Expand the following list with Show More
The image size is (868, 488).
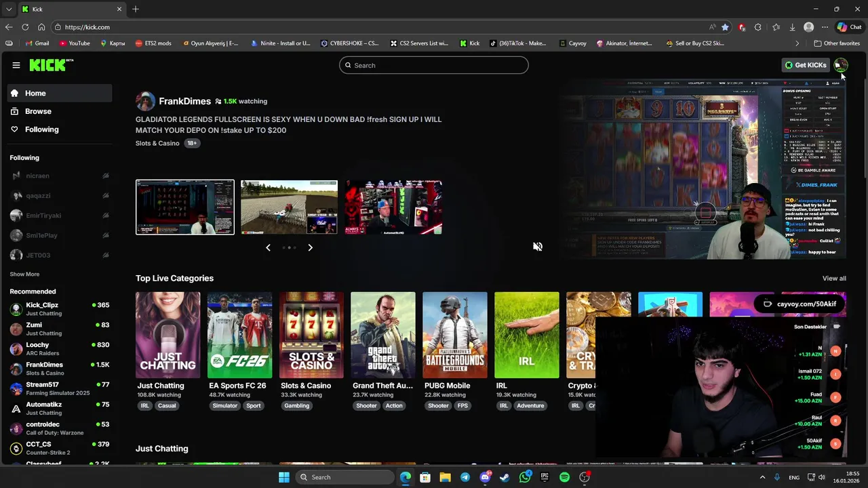[24, 274]
